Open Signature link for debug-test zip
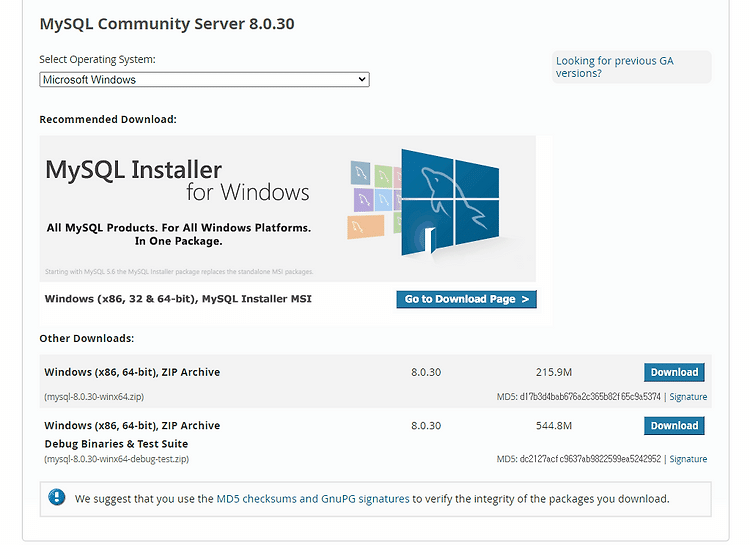Viewport: 750px width, 545px height. click(x=688, y=459)
